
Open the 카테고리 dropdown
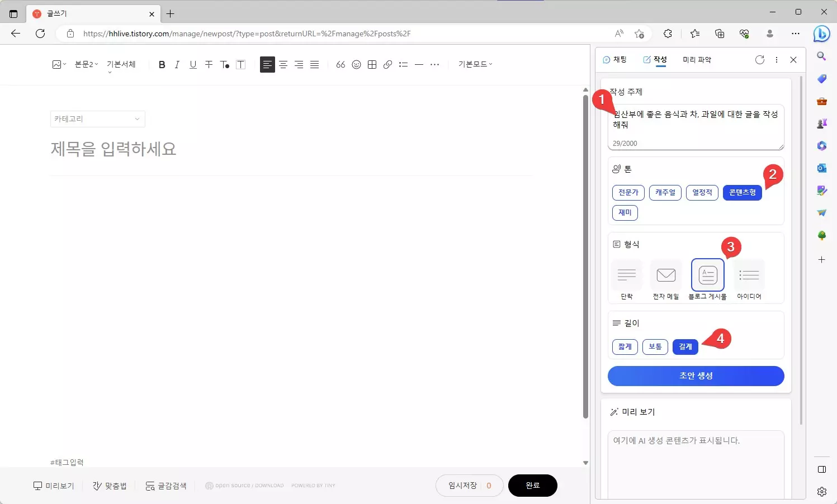tap(98, 119)
